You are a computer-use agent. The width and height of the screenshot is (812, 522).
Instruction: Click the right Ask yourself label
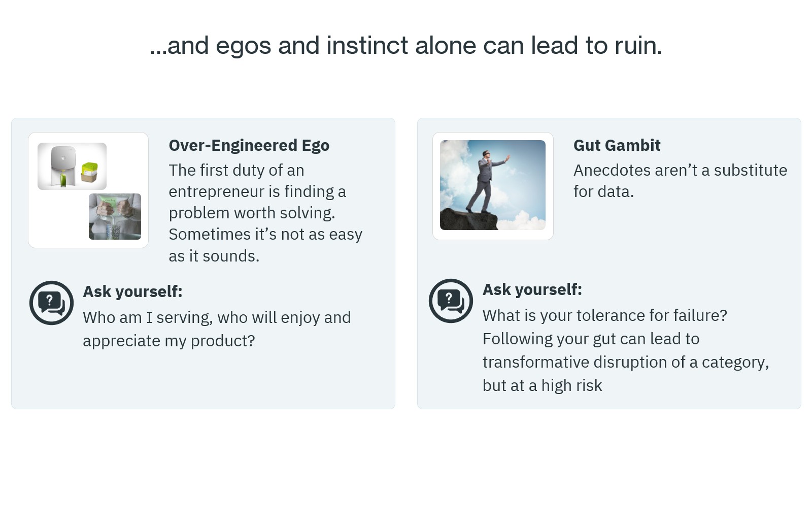click(x=532, y=289)
